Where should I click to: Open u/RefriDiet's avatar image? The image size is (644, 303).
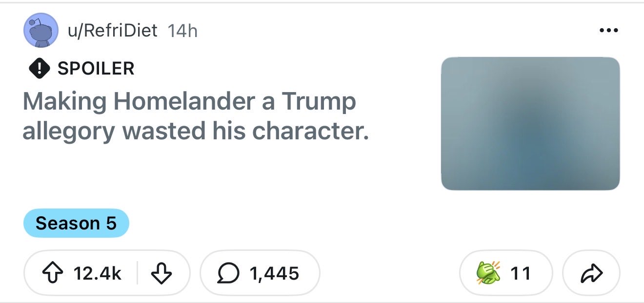(x=40, y=30)
